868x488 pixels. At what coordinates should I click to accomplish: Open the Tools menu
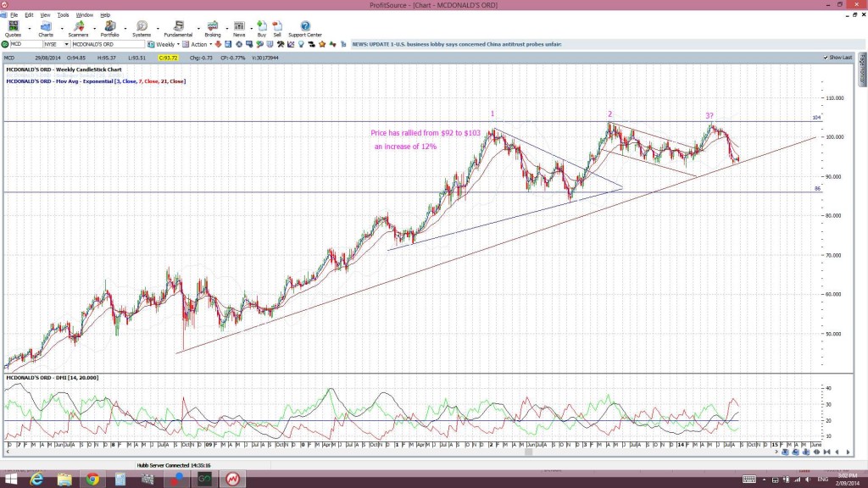pos(63,15)
